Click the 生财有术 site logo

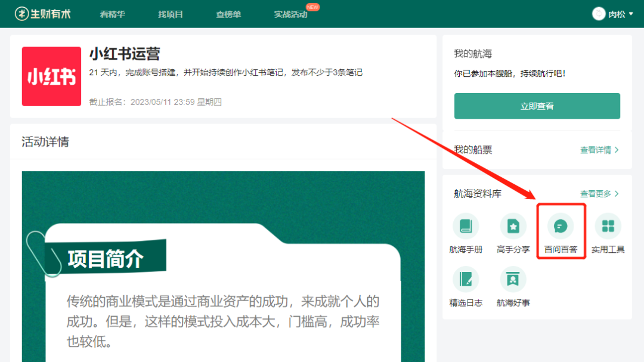[x=43, y=14]
